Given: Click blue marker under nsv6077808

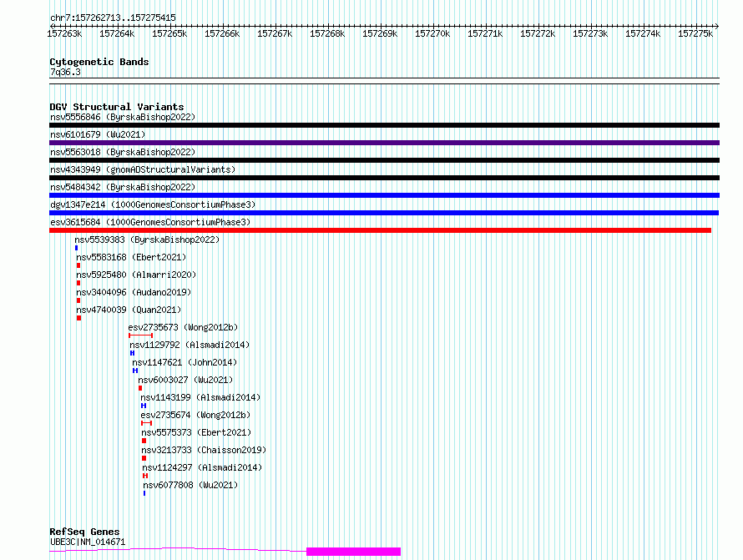Looking at the screenshot, I should click(x=144, y=493).
